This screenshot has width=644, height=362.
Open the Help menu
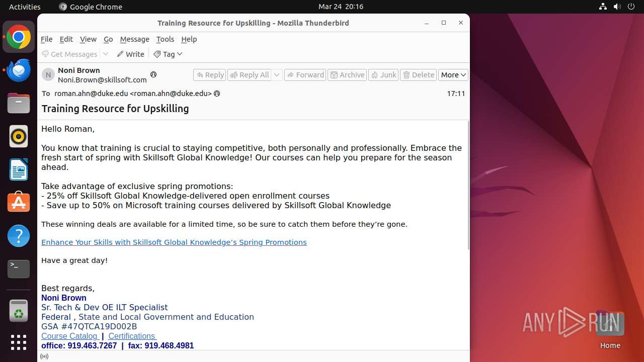tap(189, 39)
